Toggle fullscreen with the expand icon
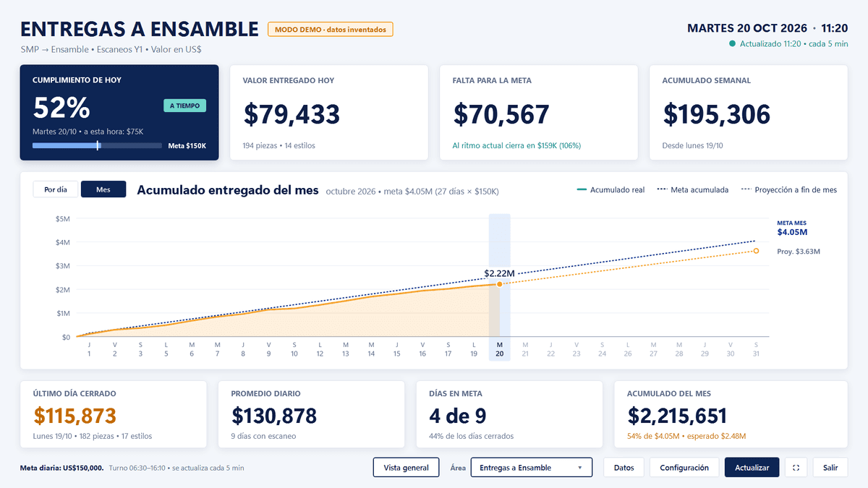Screen dimensions: 868x488 796,468
